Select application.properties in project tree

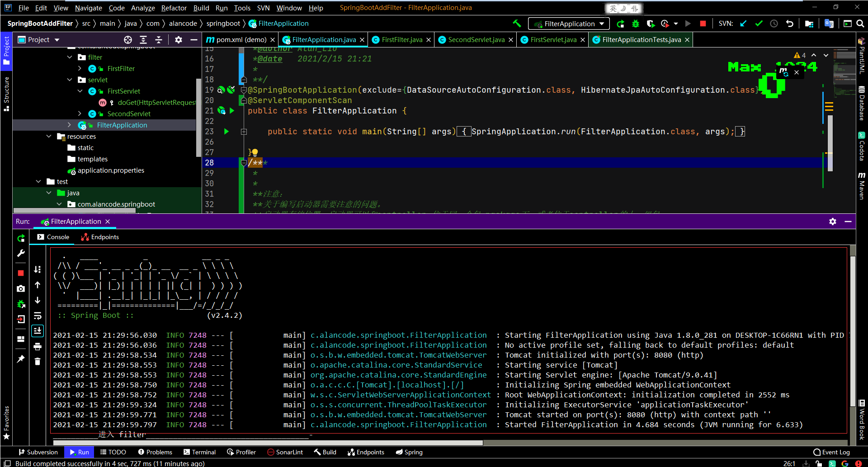tap(111, 170)
